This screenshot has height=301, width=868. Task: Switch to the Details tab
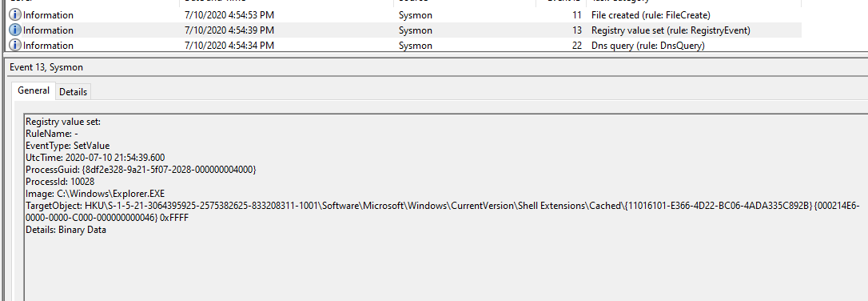pyautogui.click(x=73, y=92)
